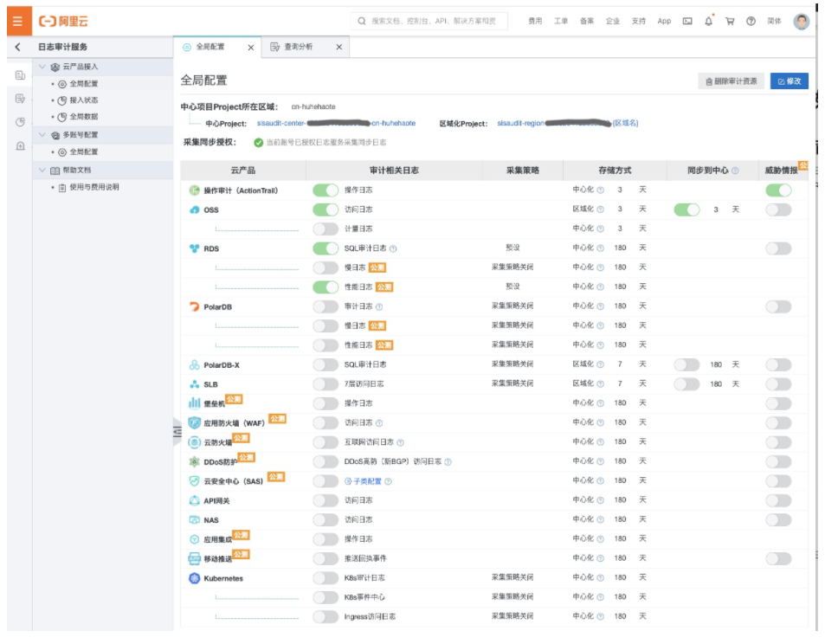Click the API网关 product icon
This screenshot has width=825, height=644.
pos(194,500)
